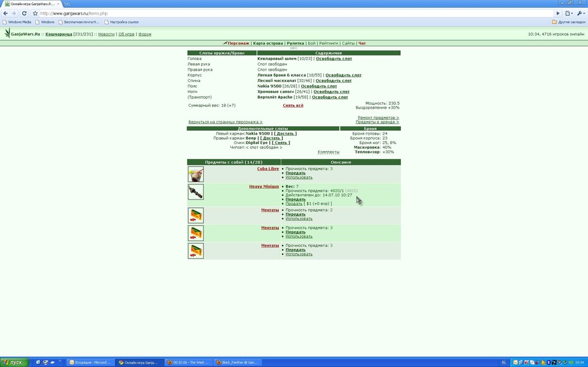The width and height of the screenshot is (588, 367).
Task: Free the Лесной маскхалат slot
Action: tap(333, 80)
